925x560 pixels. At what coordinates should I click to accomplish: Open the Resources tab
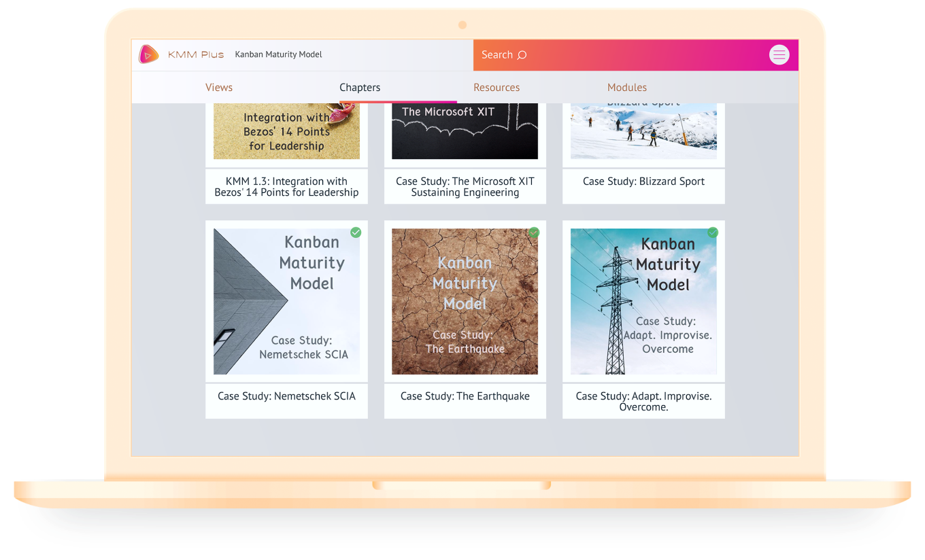tap(497, 88)
